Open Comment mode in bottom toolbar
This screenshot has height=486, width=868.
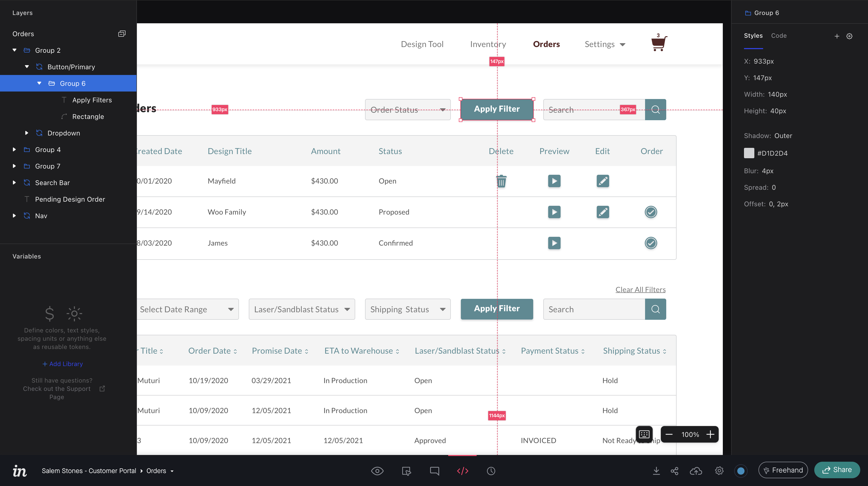coord(434,471)
